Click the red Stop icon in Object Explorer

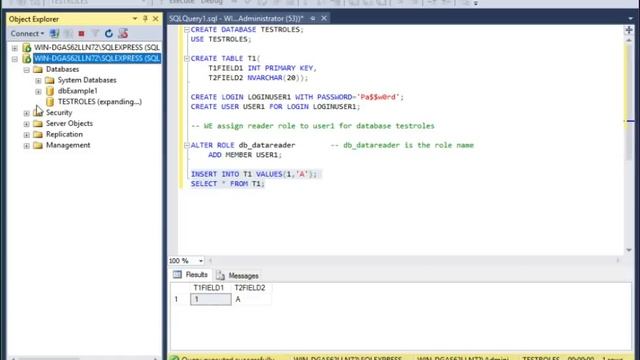pyautogui.click(x=81, y=33)
